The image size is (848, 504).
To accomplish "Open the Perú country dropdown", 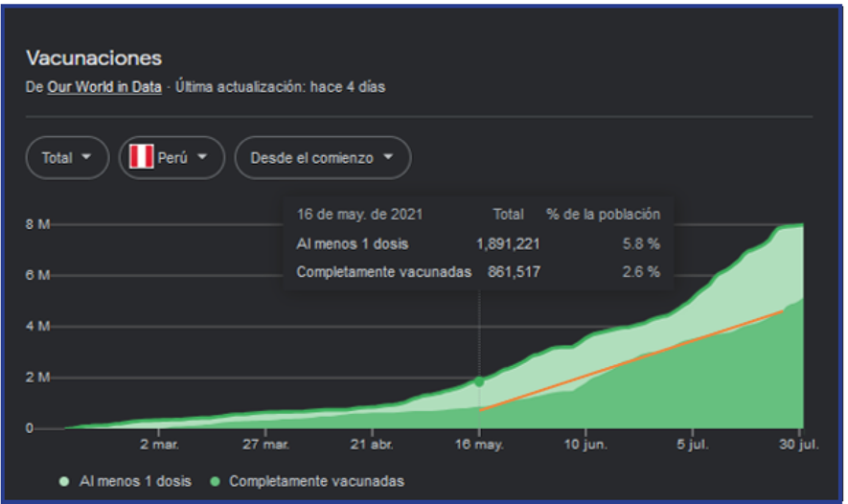I will point(171,158).
